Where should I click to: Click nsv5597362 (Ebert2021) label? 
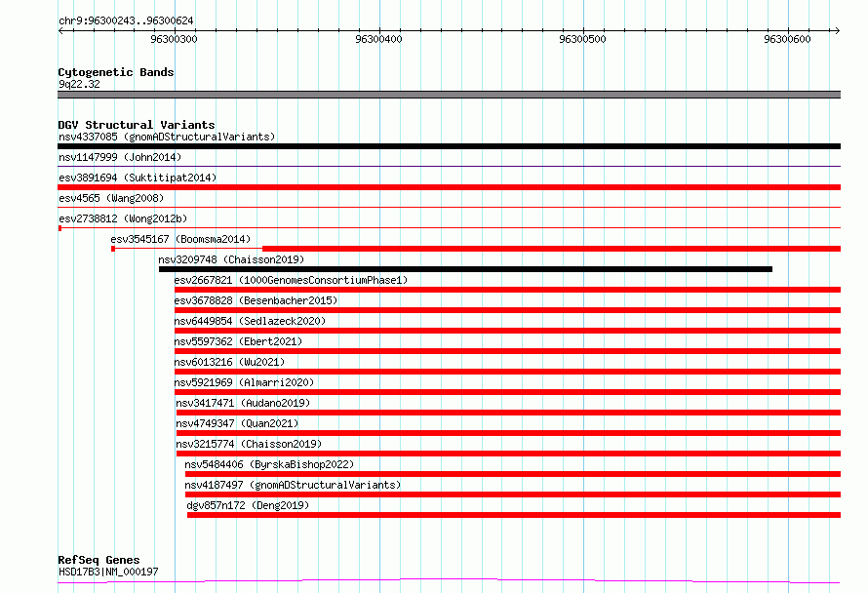pos(238,341)
